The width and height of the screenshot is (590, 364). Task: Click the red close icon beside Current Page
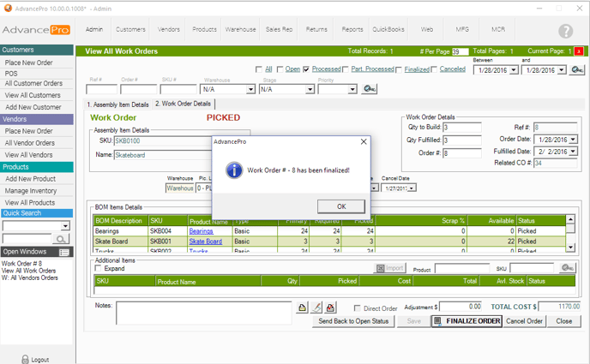(579, 51)
